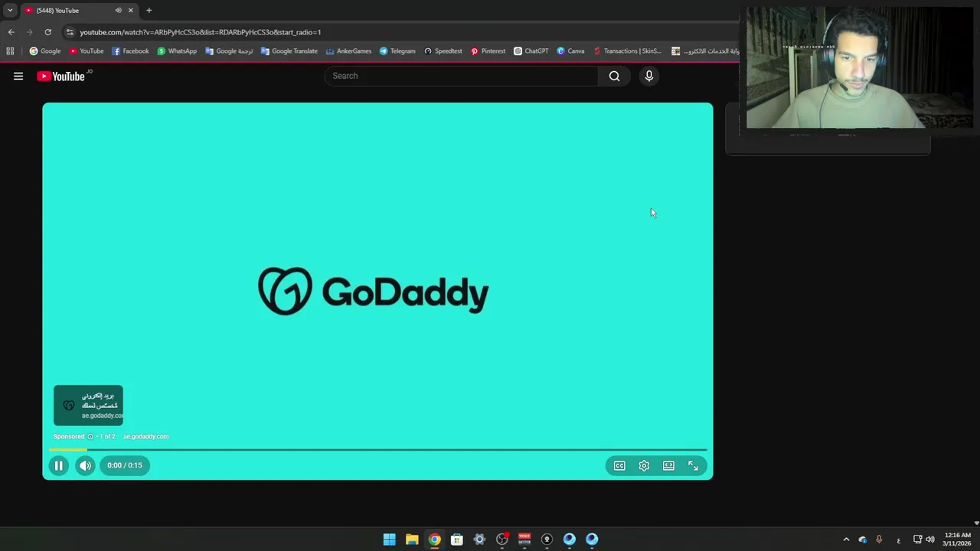This screenshot has width=980, height=551.
Task: Click the video progress bar
Action: point(377,449)
